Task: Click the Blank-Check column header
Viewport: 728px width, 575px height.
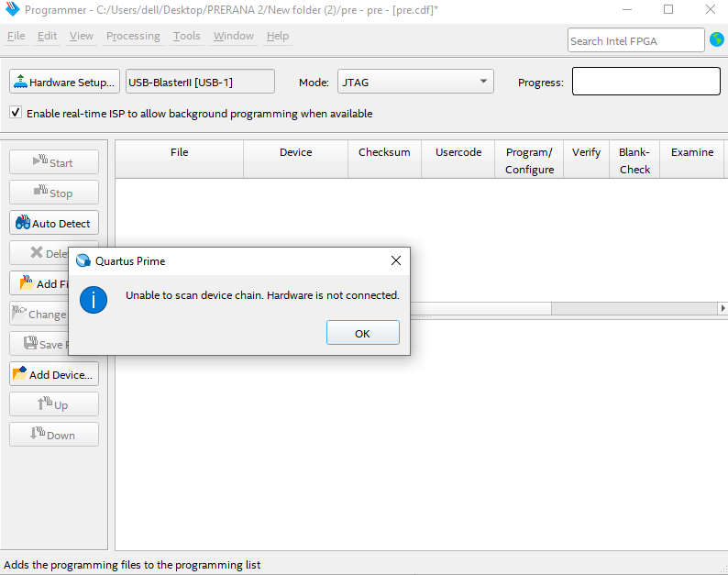Action: [x=634, y=159]
